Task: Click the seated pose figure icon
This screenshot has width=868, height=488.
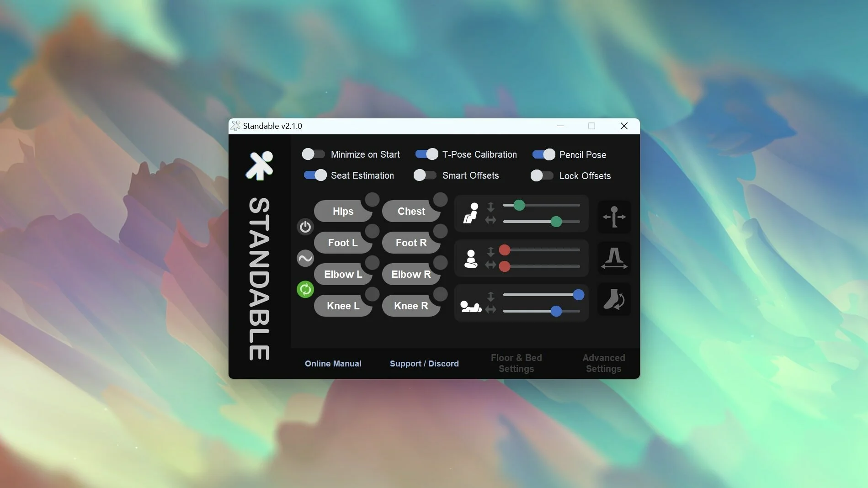Action: click(x=471, y=213)
